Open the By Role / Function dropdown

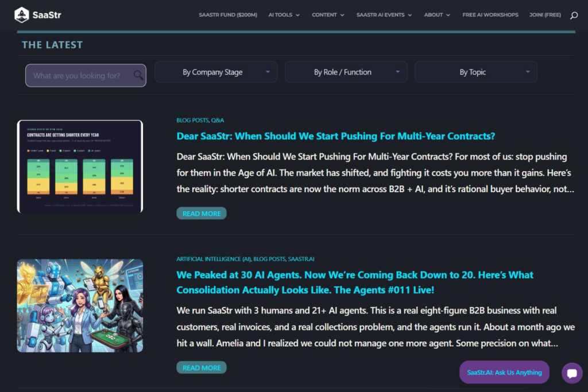(x=346, y=72)
